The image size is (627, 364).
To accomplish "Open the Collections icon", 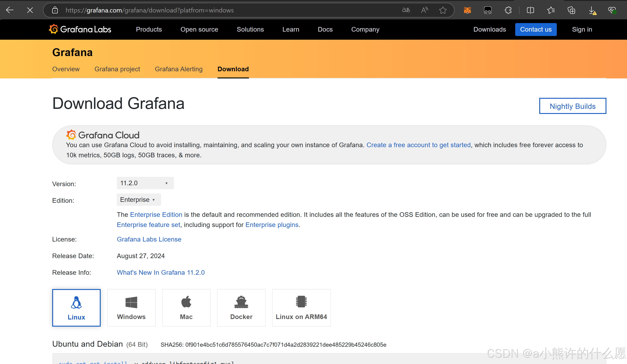I will coord(571,10).
